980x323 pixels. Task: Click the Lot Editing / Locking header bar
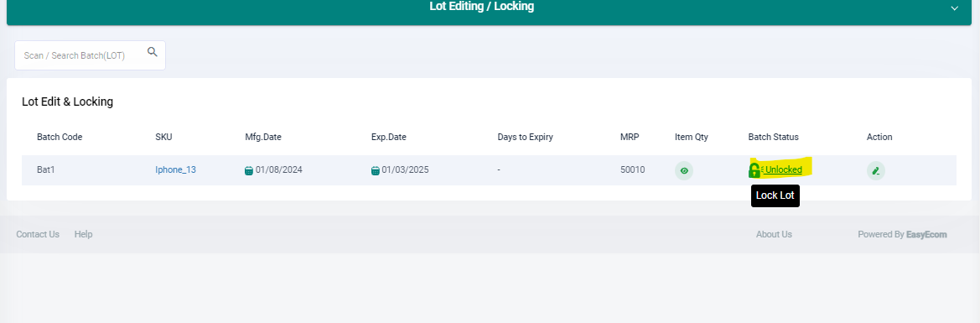(490, 9)
